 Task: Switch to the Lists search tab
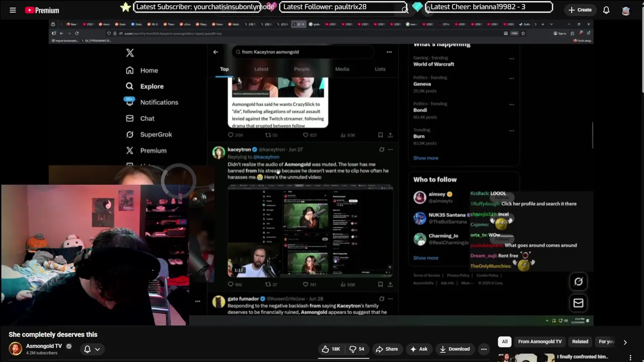380,69
